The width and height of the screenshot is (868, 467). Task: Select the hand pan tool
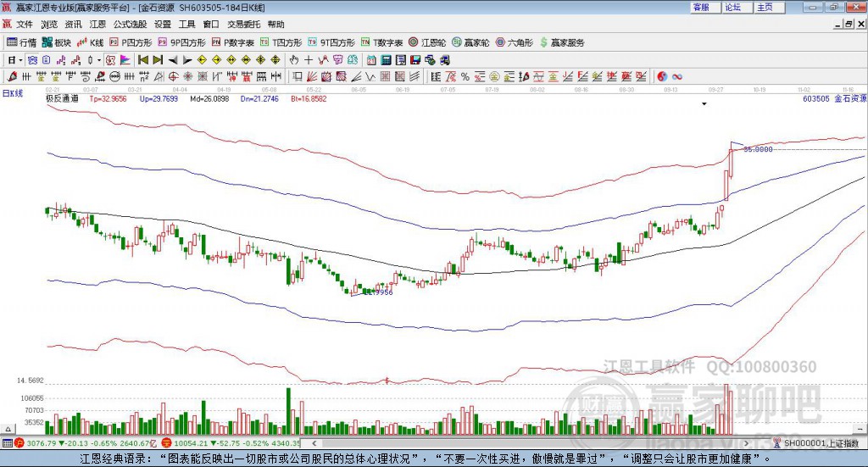[293, 60]
